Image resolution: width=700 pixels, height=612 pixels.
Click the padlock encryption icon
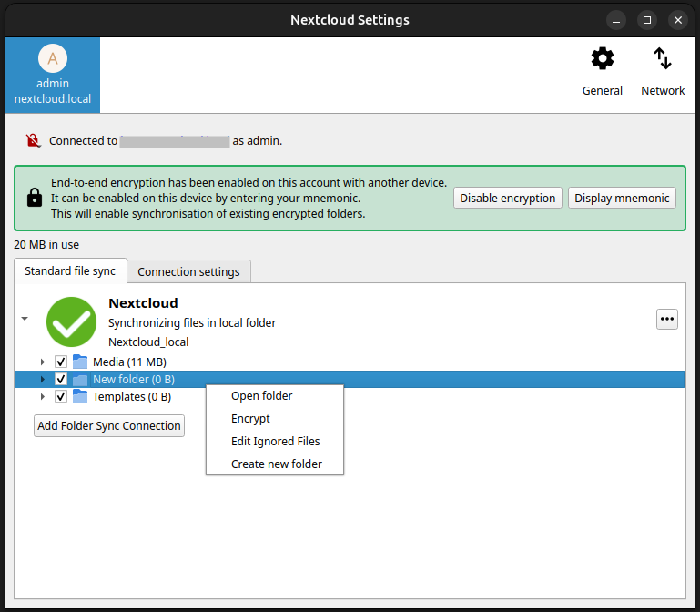click(x=34, y=197)
